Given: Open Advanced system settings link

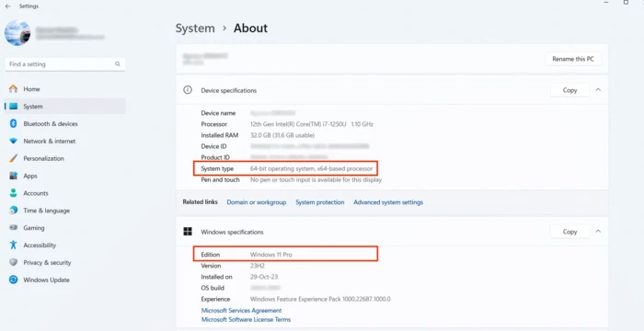Looking at the screenshot, I should tap(388, 202).
